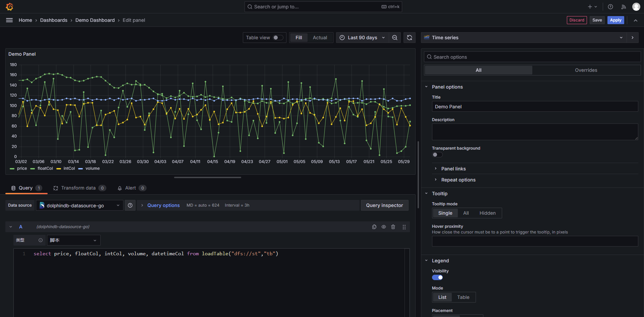The image size is (644, 317).
Task: Refresh the dashboard panel data
Action: (x=409, y=38)
